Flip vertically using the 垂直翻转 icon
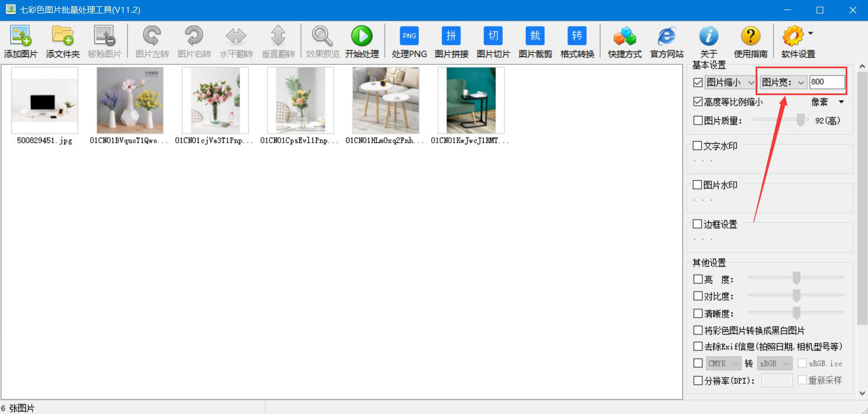Viewport: 868px width, 414px height. [x=278, y=36]
